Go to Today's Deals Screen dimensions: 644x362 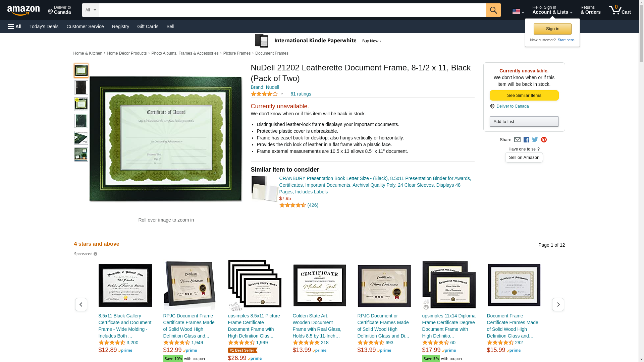coord(44,26)
